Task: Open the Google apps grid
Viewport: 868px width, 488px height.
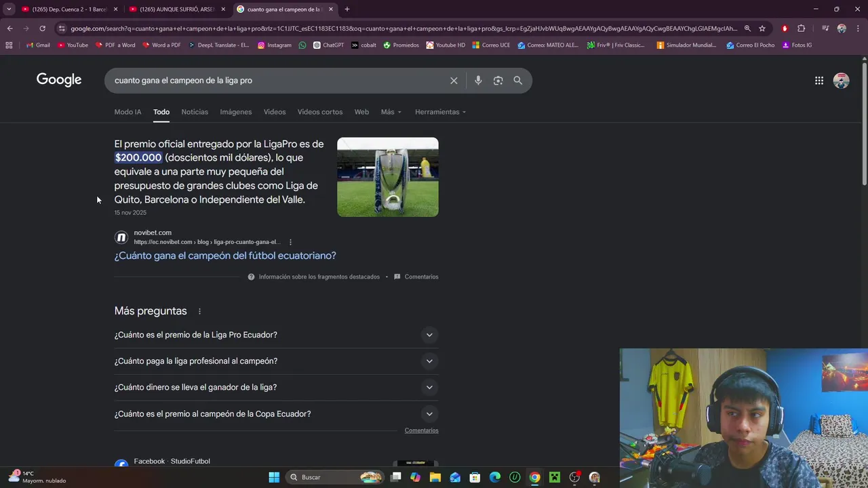Action: click(x=819, y=81)
